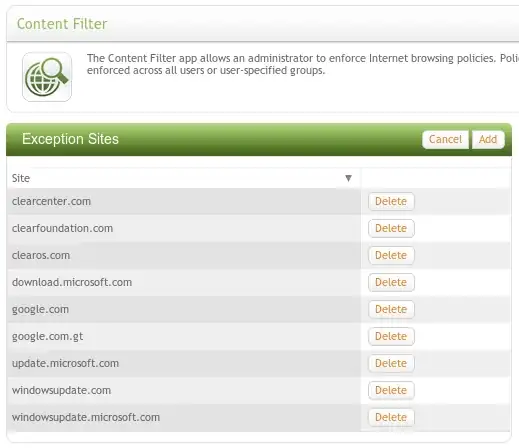Cancel the Exception Sites editing
This screenshot has width=519, height=448.
click(445, 139)
